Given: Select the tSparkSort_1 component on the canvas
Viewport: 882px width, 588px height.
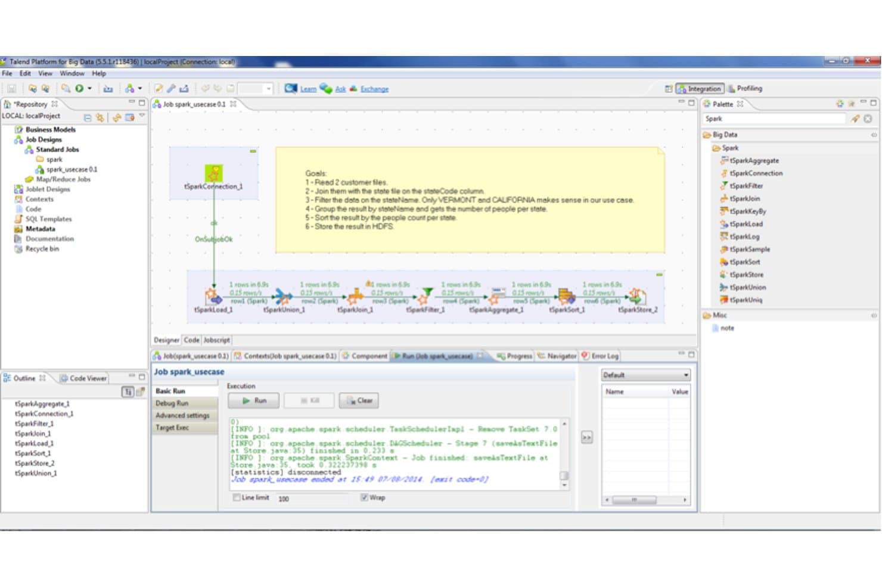Looking at the screenshot, I should click(566, 295).
